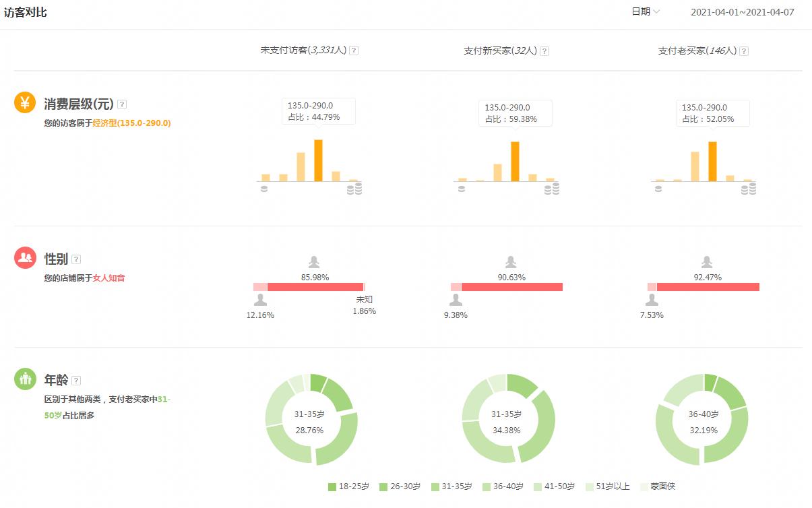The width and height of the screenshot is (812, 508).
Task: Toggle 蒙面侠 legend item
Action: coord(657,486)
